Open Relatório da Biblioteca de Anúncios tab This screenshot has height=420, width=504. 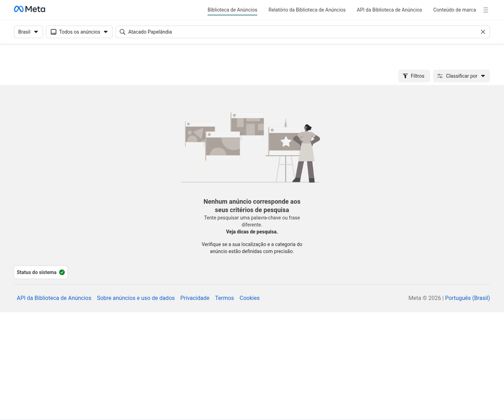[307, 10]
